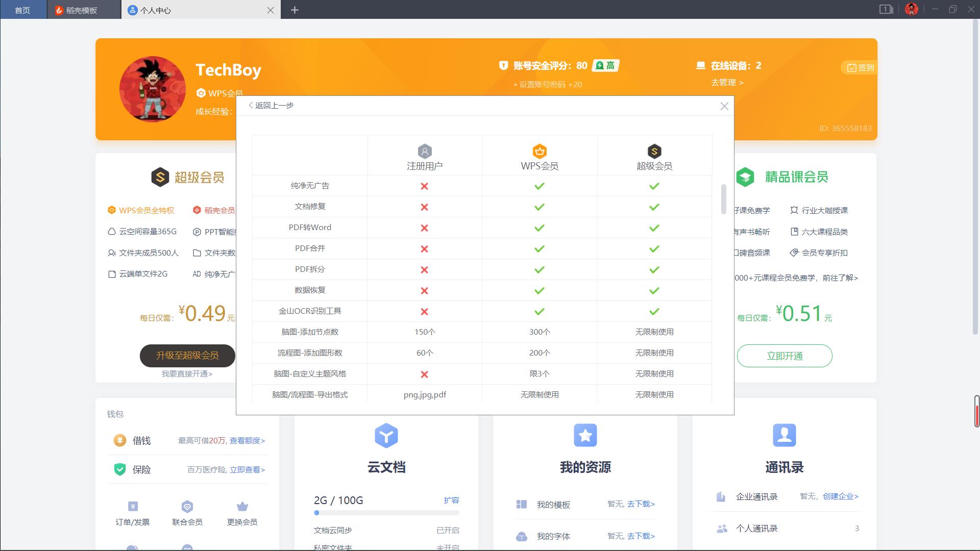The image size is (980, 551).
Task: Click the 通讯录 contacts card icon
Action: 784,436
